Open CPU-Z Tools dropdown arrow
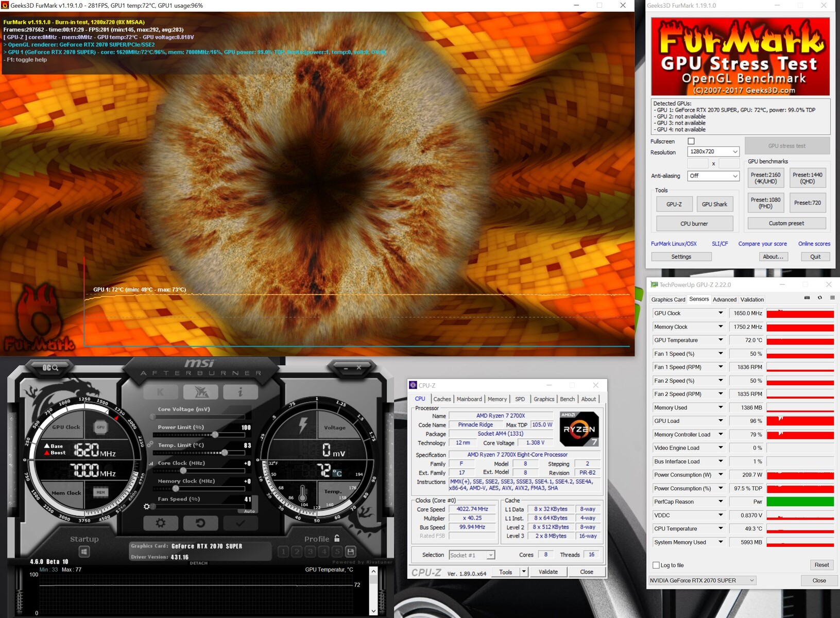Image resolution: width=840 pixels, height=618 pixels. (x=524, y=572)
